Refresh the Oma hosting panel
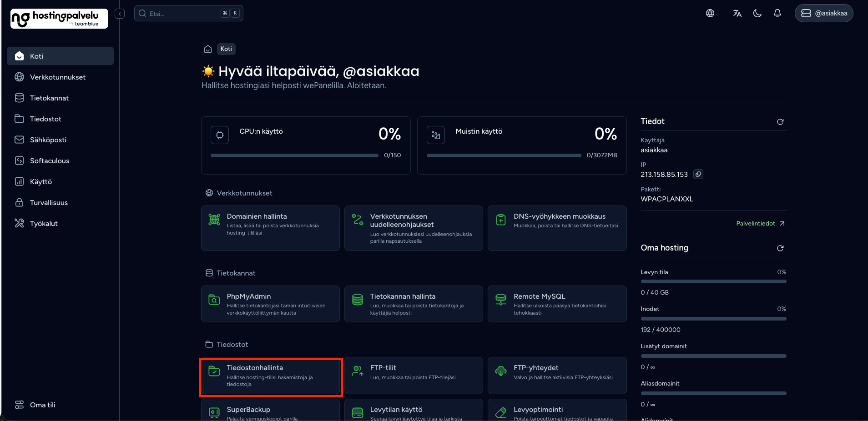The height and width of the screenshot is (421, 868). (780, 248)
